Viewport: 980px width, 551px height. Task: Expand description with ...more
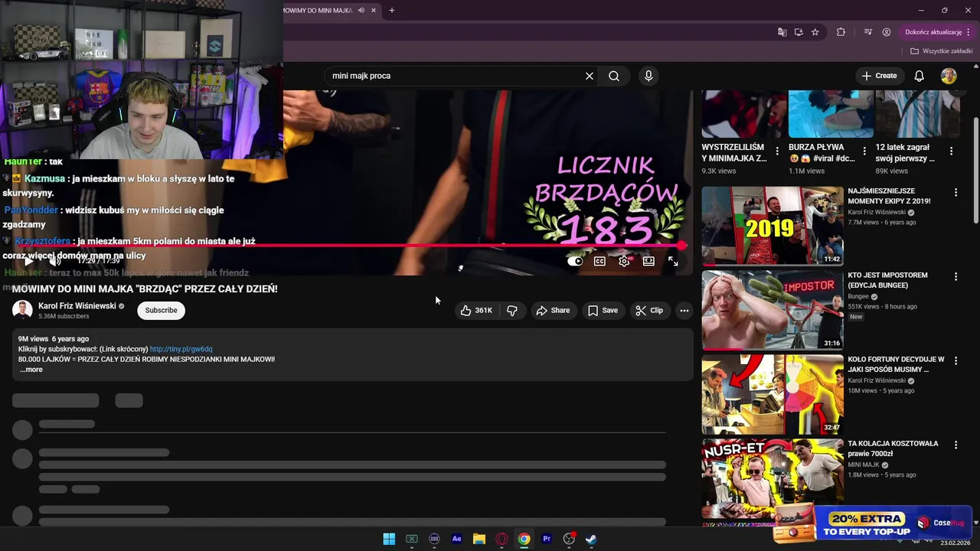tap(31, 370)
